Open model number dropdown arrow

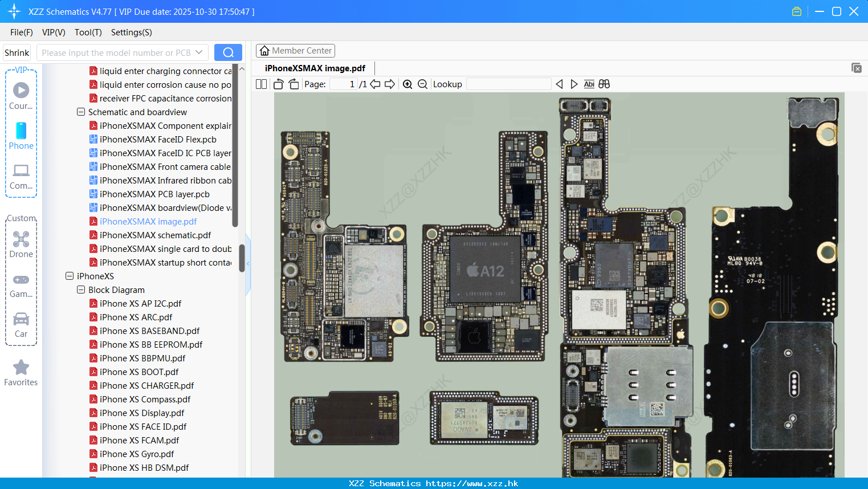(x=199, y=52)
